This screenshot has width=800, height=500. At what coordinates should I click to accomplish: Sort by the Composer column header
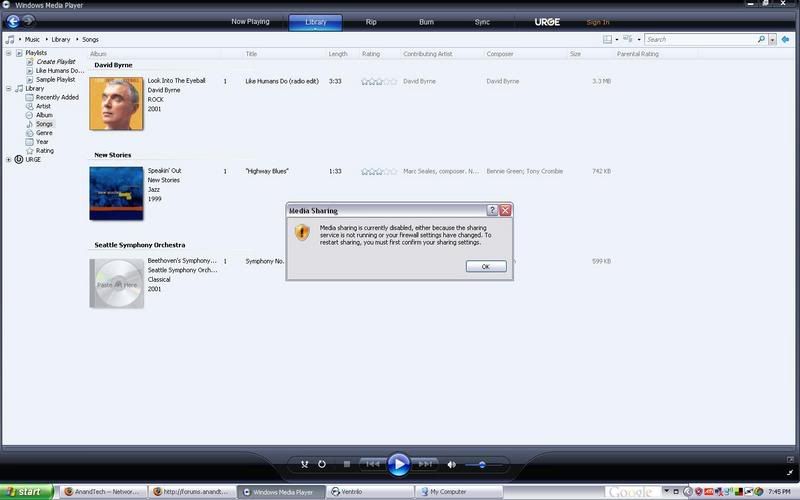point(499,54)
